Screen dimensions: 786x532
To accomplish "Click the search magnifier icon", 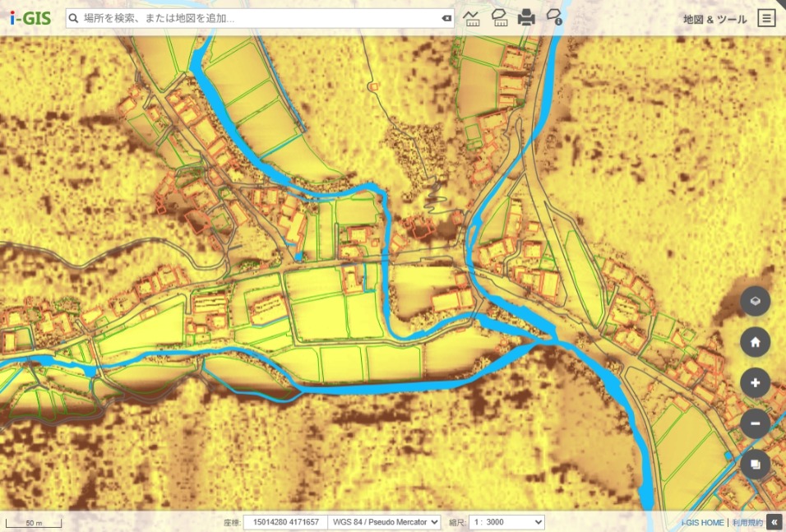I will 73,18.
